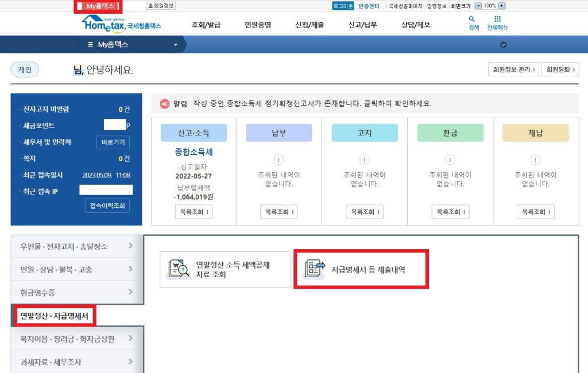Open the 신고/납부 menu
Screen dimensions: 588x373
[363, 24]
